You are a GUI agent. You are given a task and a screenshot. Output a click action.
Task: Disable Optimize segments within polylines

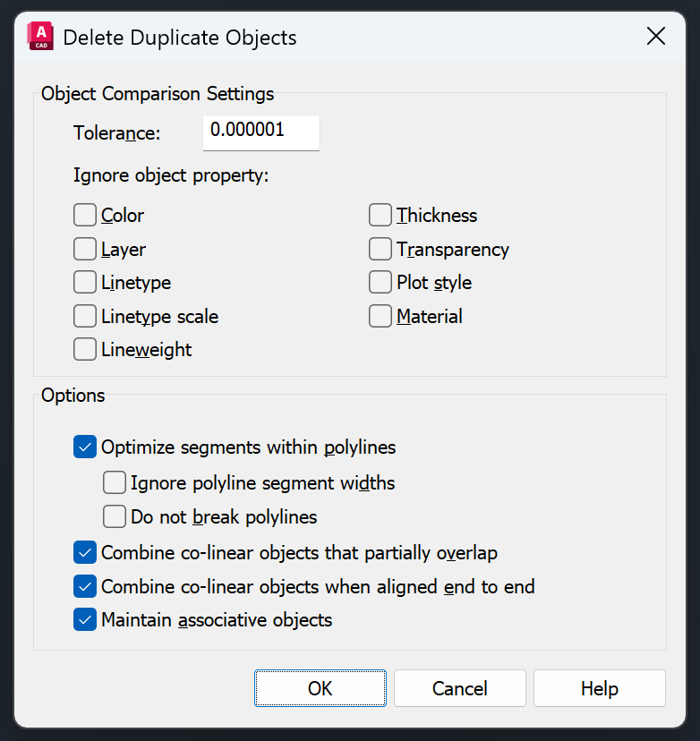pos(84,447)
